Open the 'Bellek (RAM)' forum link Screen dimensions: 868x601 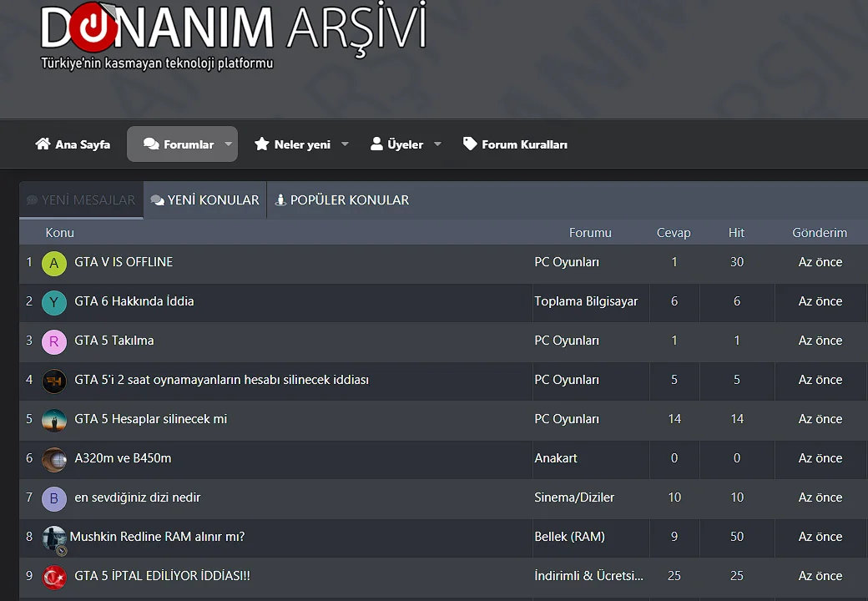(x=569, y=536)
